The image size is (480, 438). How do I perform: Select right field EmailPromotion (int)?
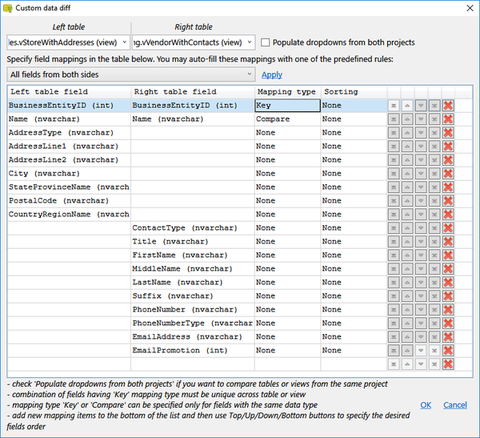click(x=193, y=350)
